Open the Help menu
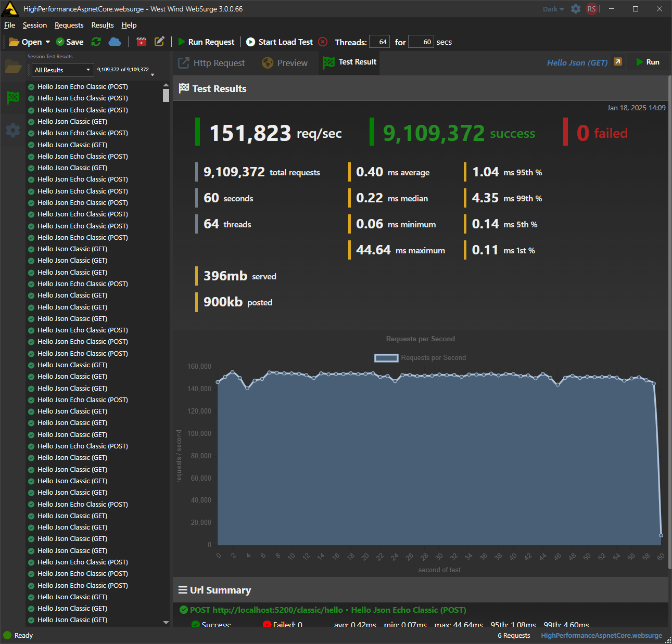 tap(129, 25)
